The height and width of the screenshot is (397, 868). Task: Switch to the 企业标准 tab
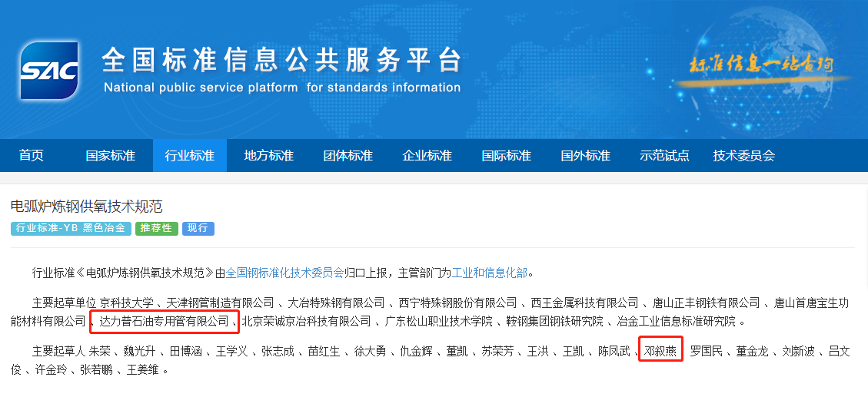(x=427, y=156)
